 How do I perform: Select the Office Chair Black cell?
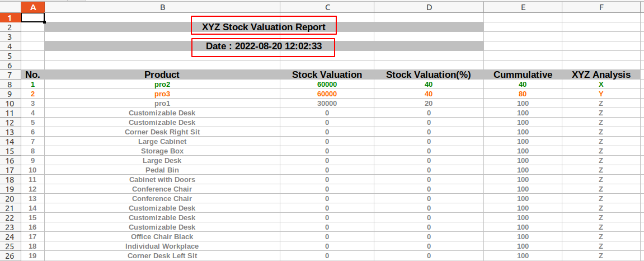coord(162,237)
